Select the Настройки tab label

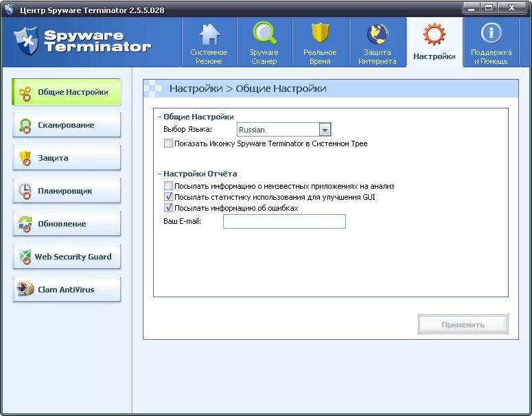[x=435, y=56]
